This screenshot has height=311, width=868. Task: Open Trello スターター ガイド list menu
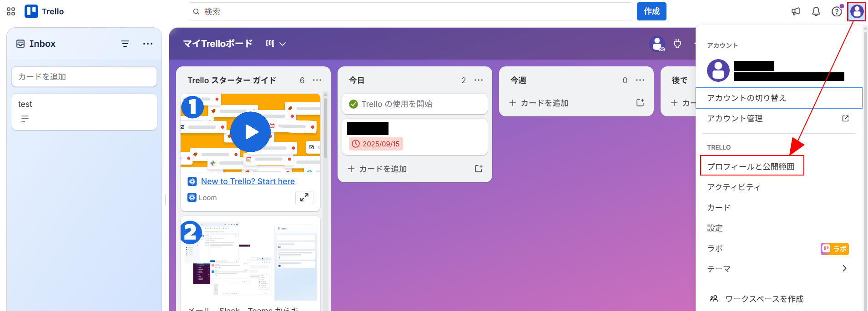click(317, 80)
